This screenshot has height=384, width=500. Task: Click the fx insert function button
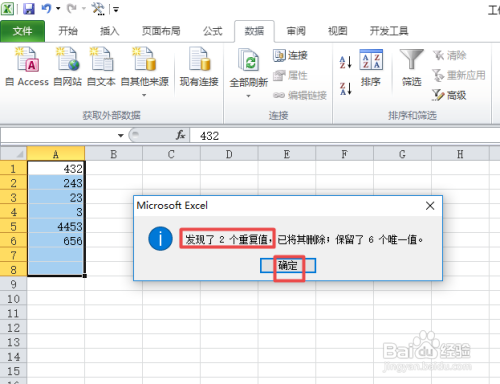click(x=180, y=135)
